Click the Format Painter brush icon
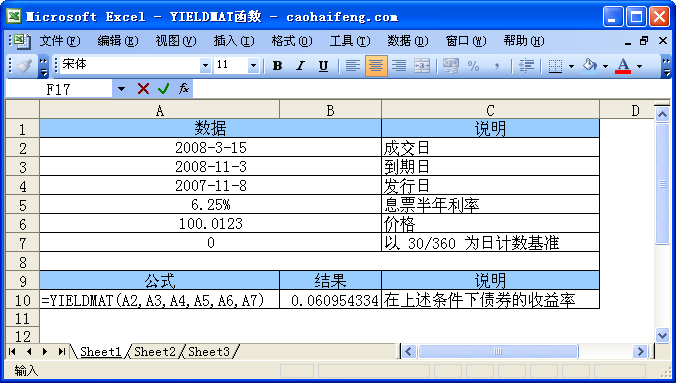Viewport: 676px width, 383px height. click(24, 66)
